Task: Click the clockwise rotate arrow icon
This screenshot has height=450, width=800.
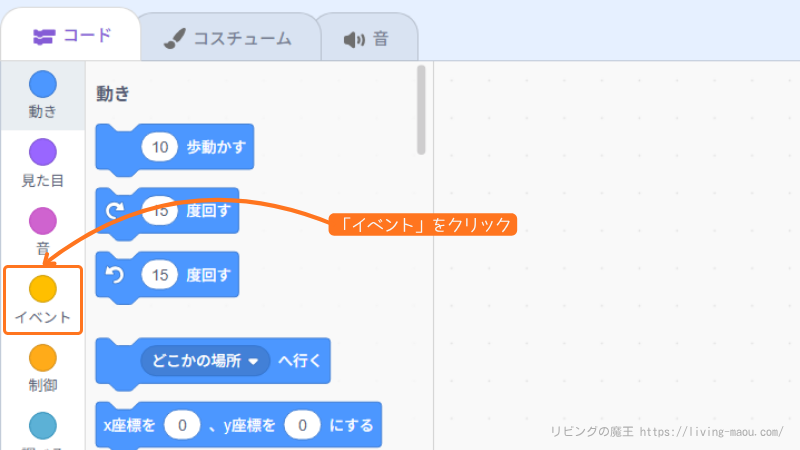Action: pyautogui.click(x=114, y=210)
